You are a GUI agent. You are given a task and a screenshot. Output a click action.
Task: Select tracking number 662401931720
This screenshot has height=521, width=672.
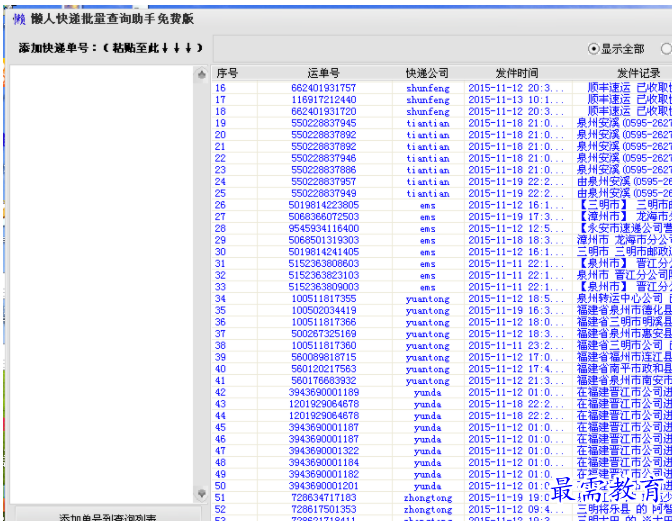[324, 111]
